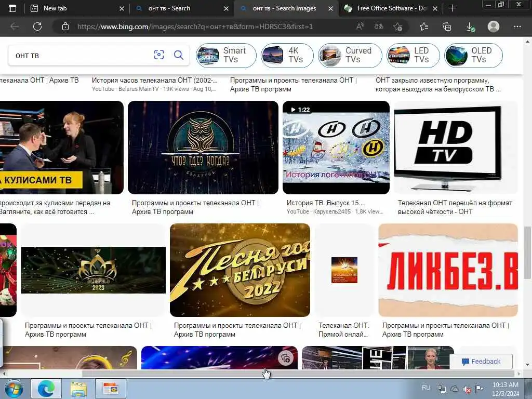Click the browser back arrow
This screenshot has width=532, height=399.
pyautogui.click(x=15, y=26)
